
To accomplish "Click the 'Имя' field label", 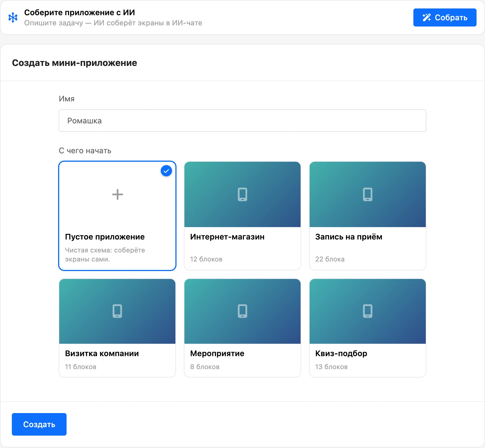I will [x=67, y=99].
